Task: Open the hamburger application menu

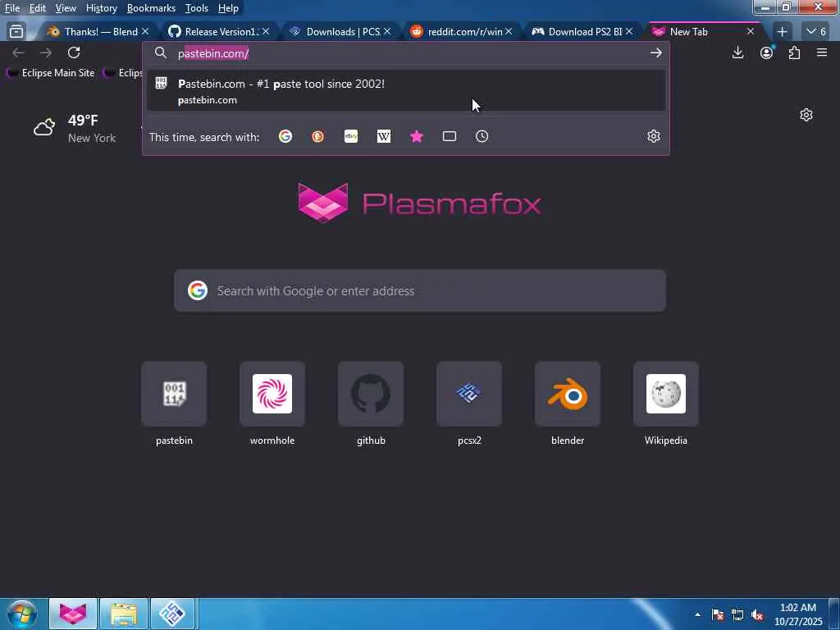Action: click(x=822, y=52)
